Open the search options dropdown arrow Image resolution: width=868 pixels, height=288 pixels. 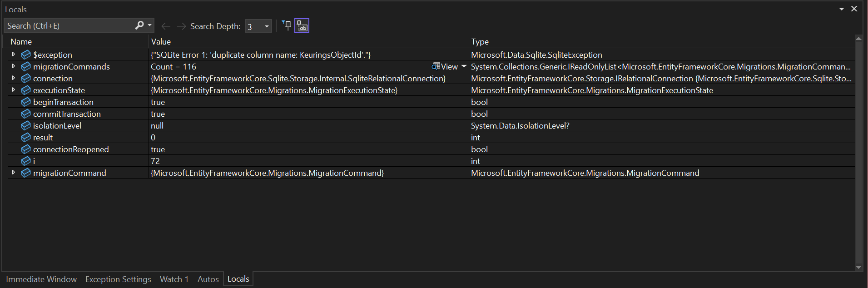coord(150,25)
